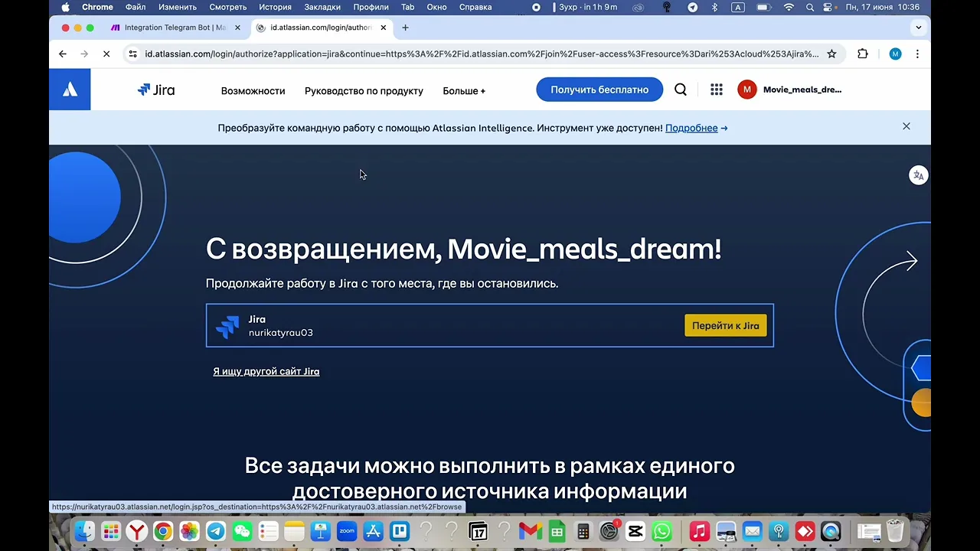Close the Atlassian Intelligence banner
Screen dimensions: 980x551
(x=906, y=126)
